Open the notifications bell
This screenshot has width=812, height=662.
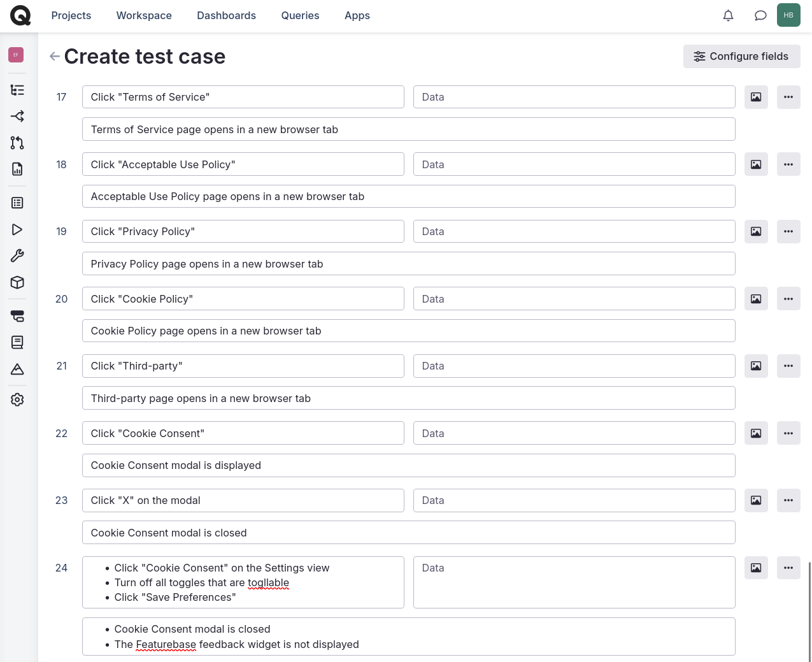pos(728,15)
